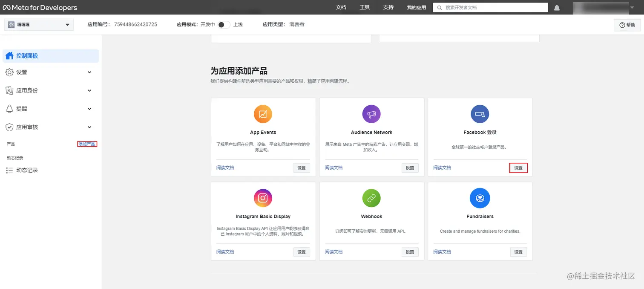Screen dimensions: 644x289
Task: Click the 应用审核 shield icon
Action: [x=9, y=127]
